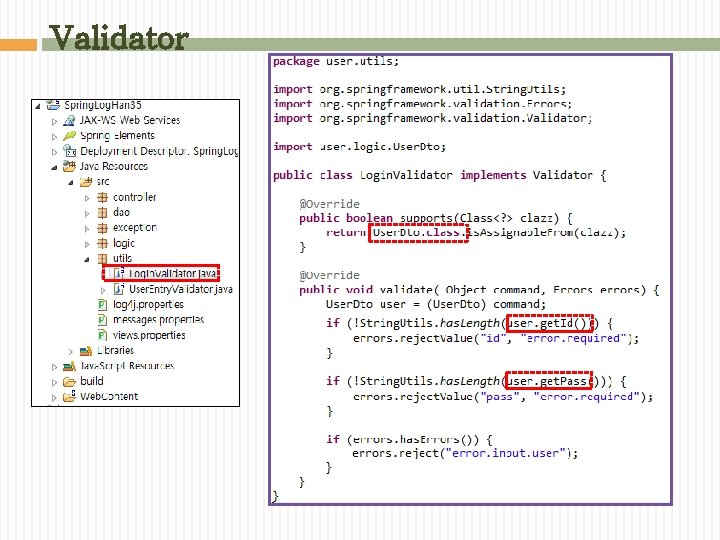Click the rejectValue "pass" line
Viewport: 720px width, 540px height.
tap(503, 396)
